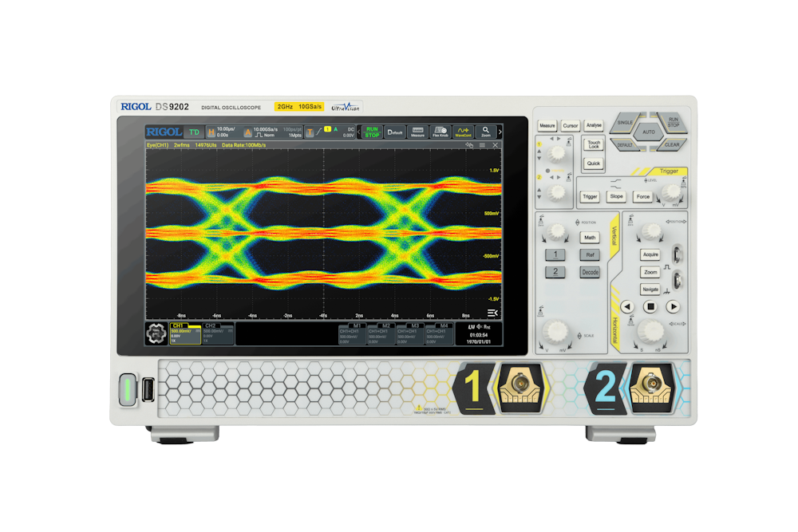Image resolution: width=798 pixels, height=532 pixels.
Task: Toggle the RUN STOP hardware key
Action: 673,122
